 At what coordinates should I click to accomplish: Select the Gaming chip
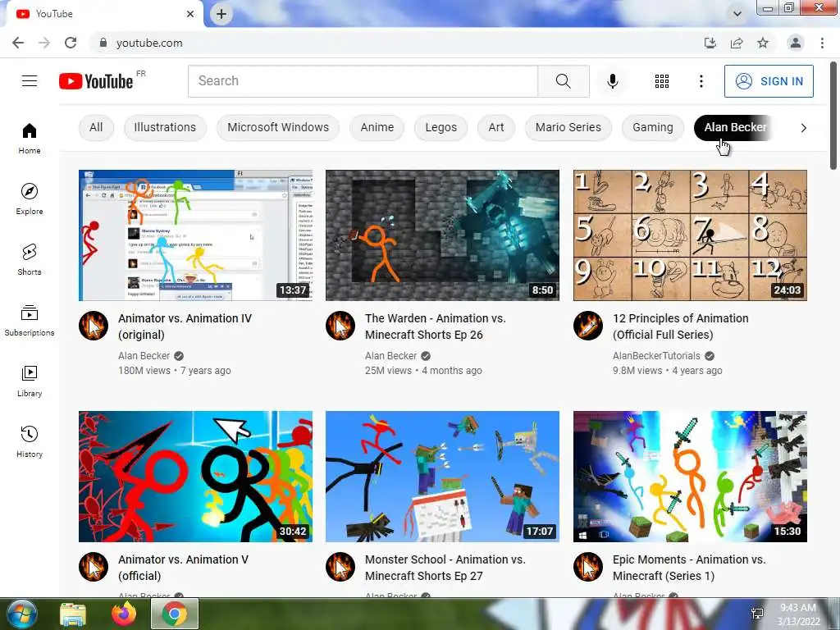click(x=652, y=127)
